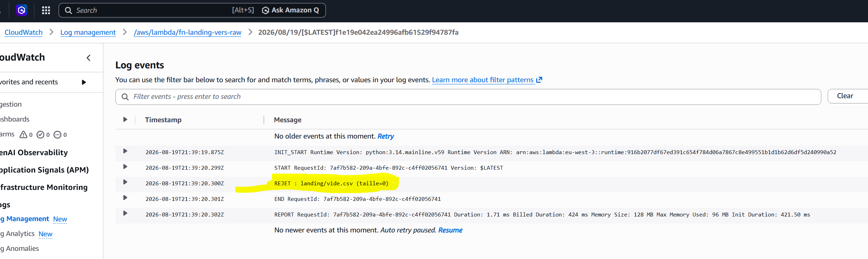The height and width of the screenshot is (259, 868).
Task: Open external link icon beside filter patterns
Action: tap(539, 80)
